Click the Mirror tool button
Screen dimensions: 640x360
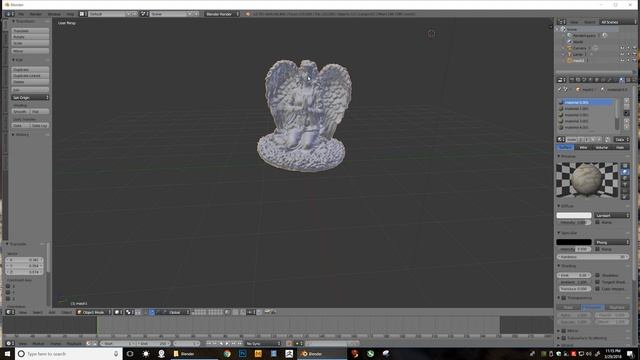point(30,51)
